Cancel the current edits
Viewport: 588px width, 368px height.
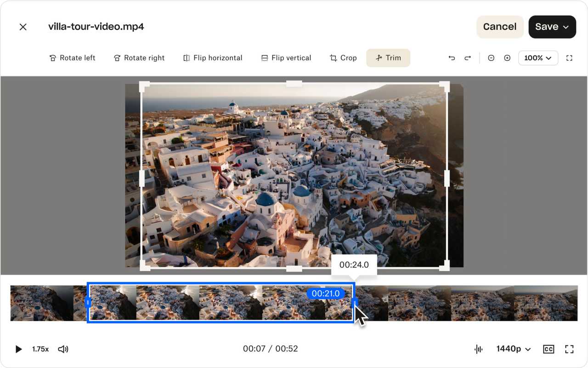pos(500,27)
